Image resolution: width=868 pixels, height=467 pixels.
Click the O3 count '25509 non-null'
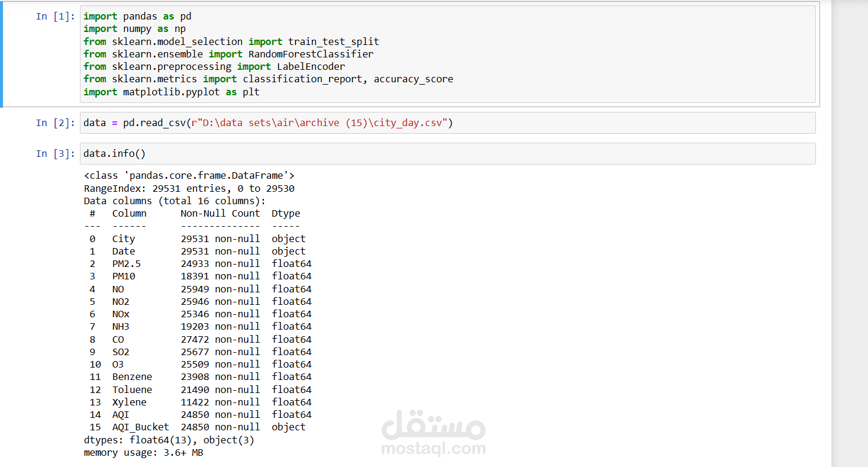[221, 365]
